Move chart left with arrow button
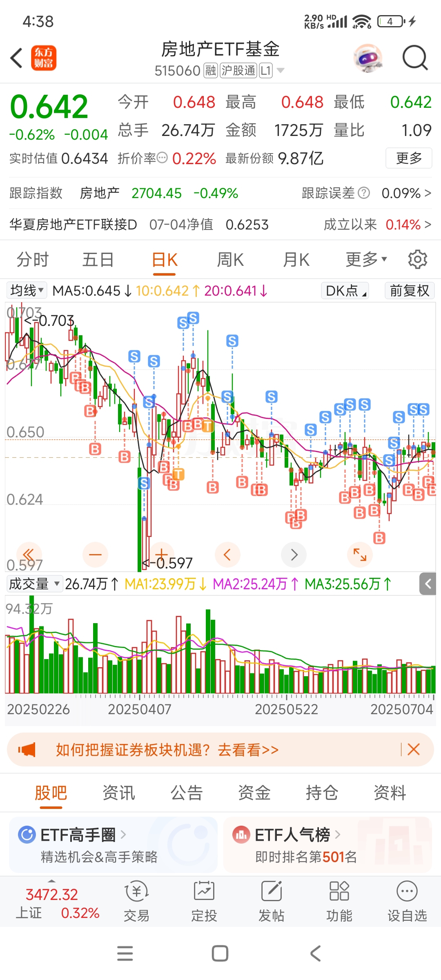441x980 pixels. [x=227, y=555]
